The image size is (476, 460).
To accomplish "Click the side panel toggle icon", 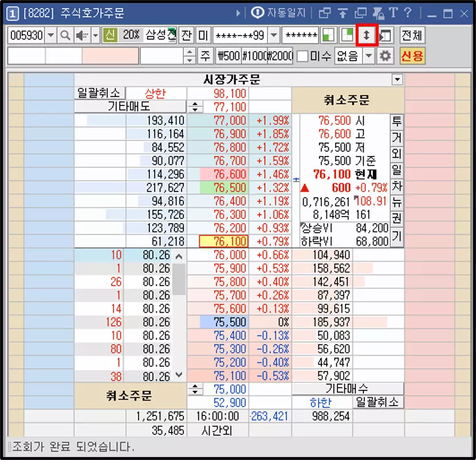I will tap(386, 36).
